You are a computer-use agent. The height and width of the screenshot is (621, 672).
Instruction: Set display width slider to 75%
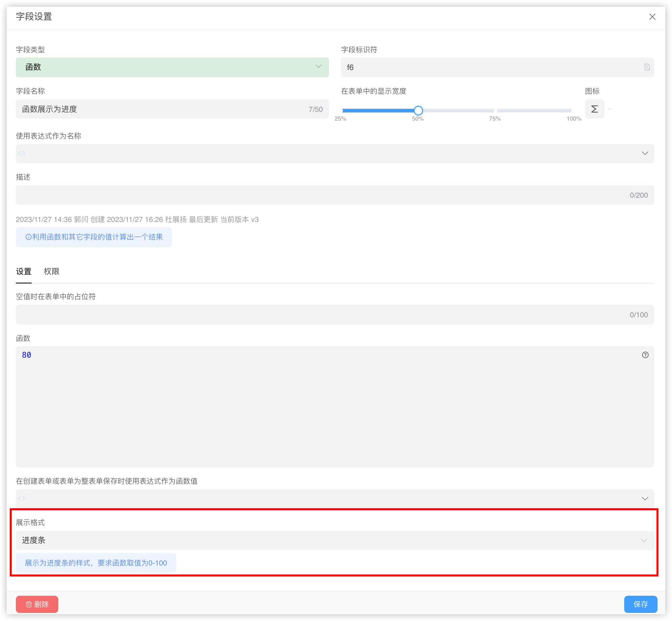(x=495, y=110)
